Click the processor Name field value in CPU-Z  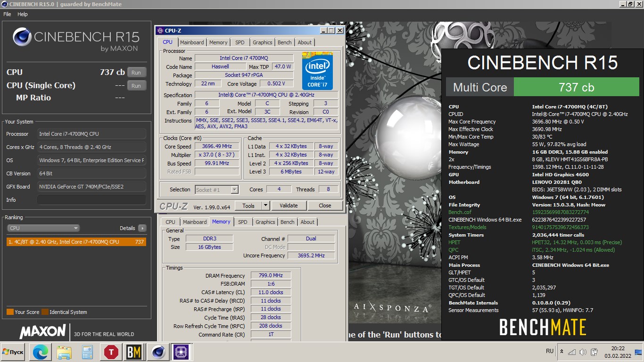click(244, 58)
